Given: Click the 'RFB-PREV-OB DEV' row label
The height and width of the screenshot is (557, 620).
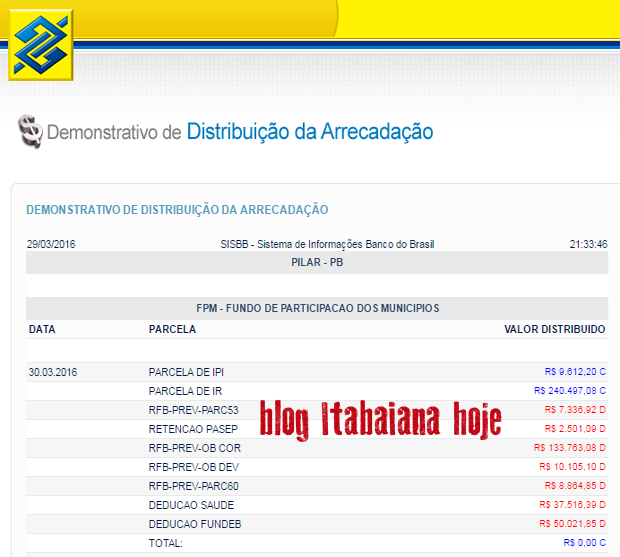Looking at the screenshot, I should 194,467.
